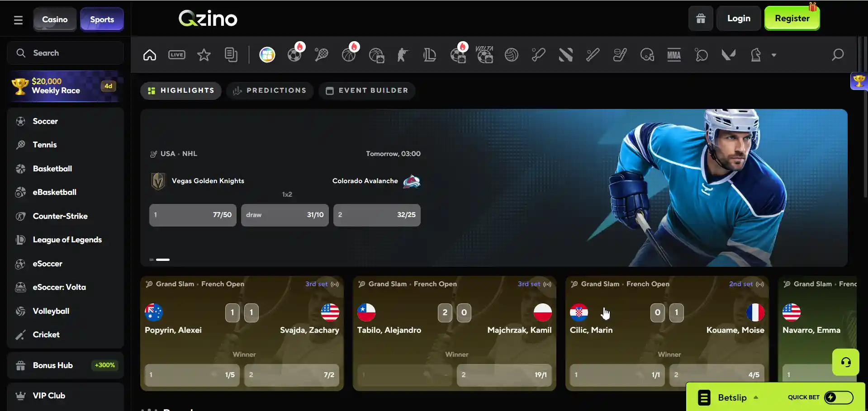868x411 pixels.
Task: Open Counter-Strike in the sidebar
Action: tap(66, 216)
